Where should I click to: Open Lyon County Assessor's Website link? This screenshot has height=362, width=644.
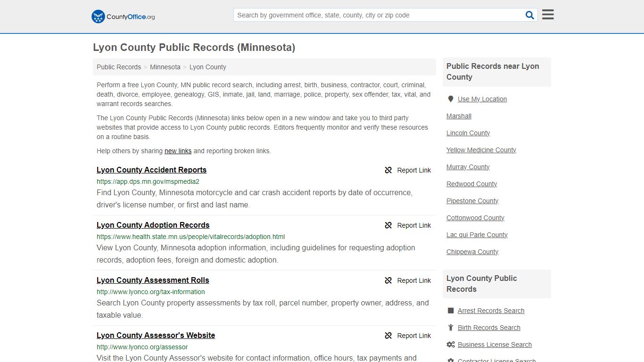pyautogui.click(x=156, y=336)
